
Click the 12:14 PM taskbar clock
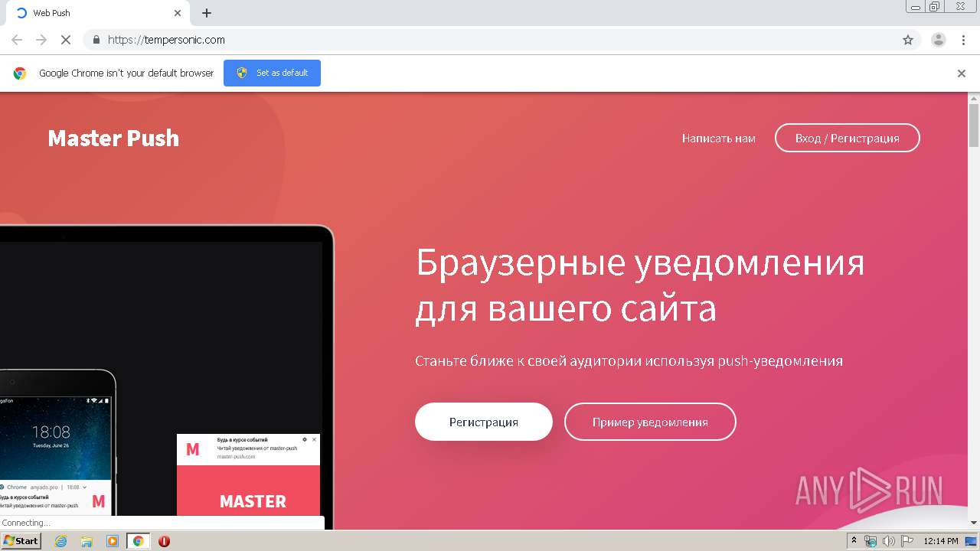pos(941,541)
